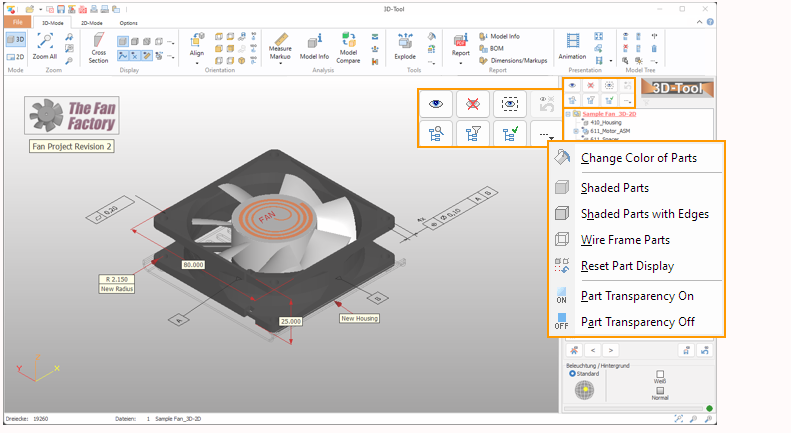The image size is (791, 433).
Task: Select the Standard lighting radio button
Action: click(571, 374)
